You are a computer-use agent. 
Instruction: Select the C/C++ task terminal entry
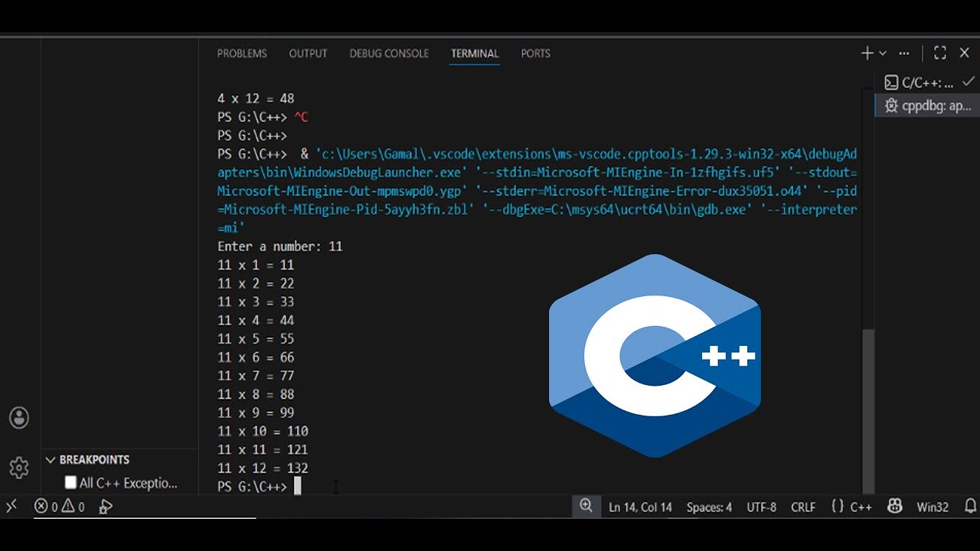(x=927, y=83)
